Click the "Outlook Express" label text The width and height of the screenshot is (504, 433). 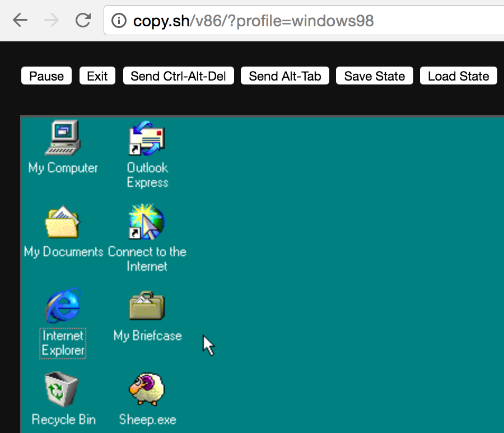pos(147,175)
